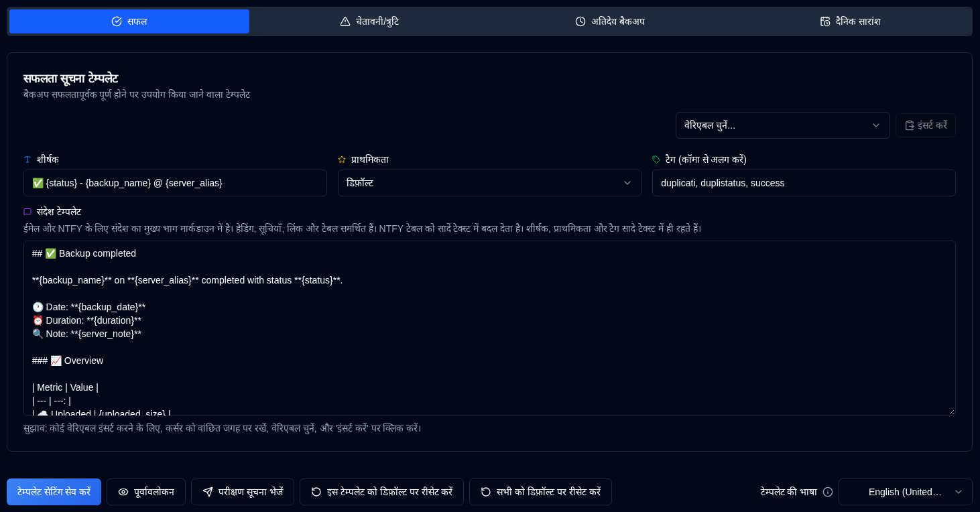This screenshot has width=980, height=512.
Task: Click the reset arrow icon in सभी को डिफ़ॉल्ट
Action: [x=486, y=492]
